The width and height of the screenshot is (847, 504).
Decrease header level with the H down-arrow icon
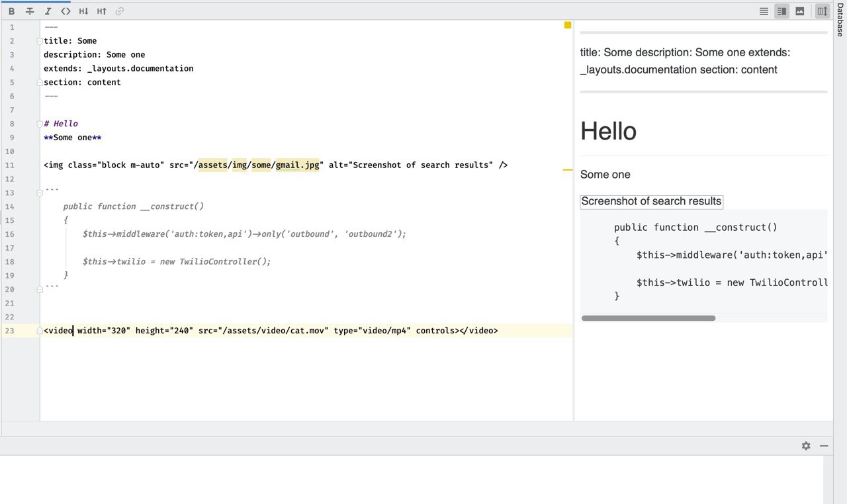pyautogui.click(x=83, y=11)
